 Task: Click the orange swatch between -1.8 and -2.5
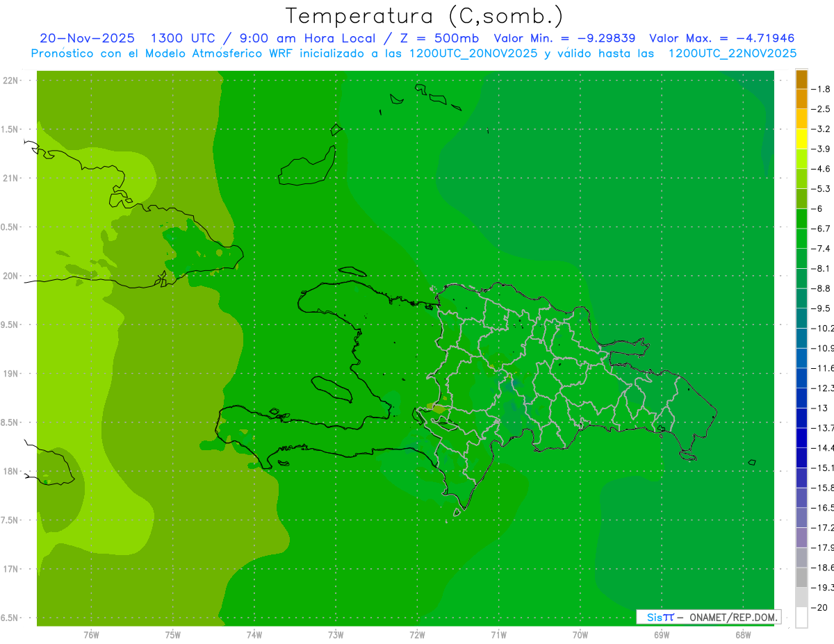tap(801, 99)
